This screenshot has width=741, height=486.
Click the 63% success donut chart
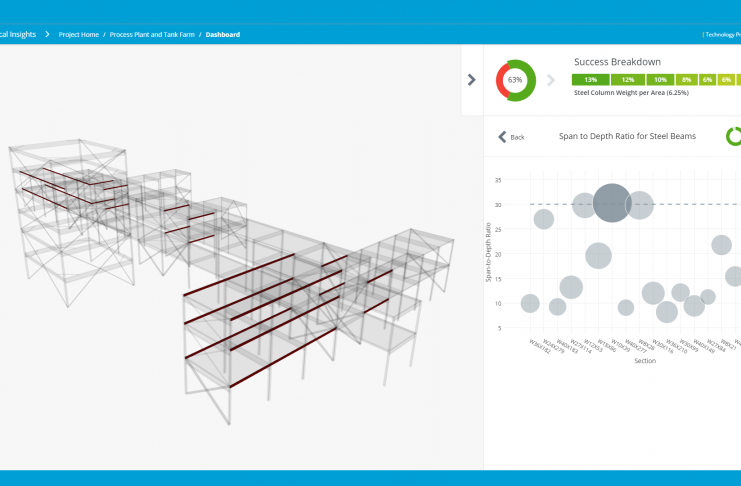click(x=515, y=79)
